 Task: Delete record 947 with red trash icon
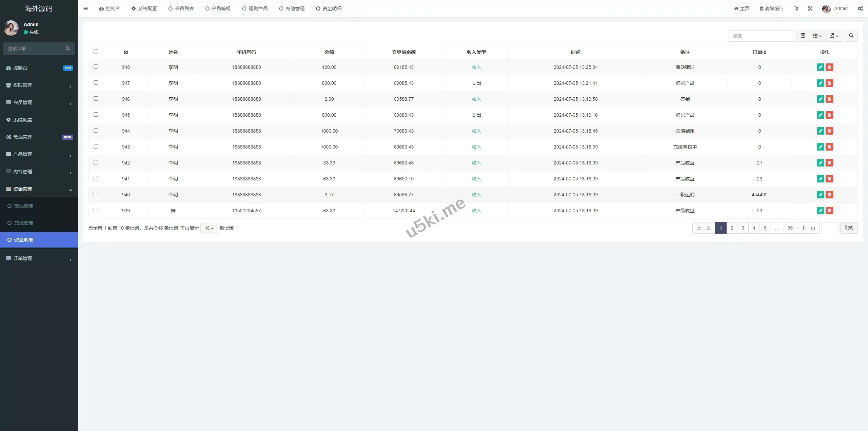[829, 83]
